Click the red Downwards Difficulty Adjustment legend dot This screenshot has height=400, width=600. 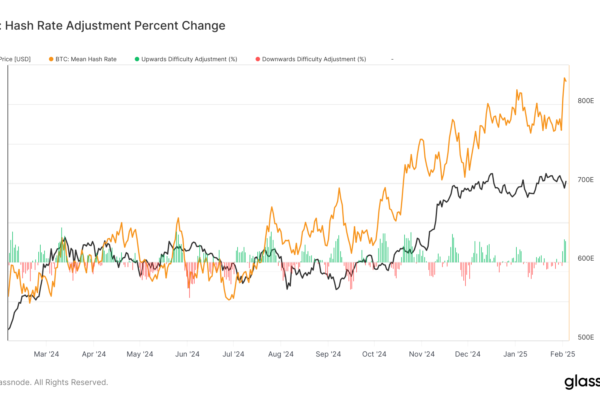tap(258, 60)
